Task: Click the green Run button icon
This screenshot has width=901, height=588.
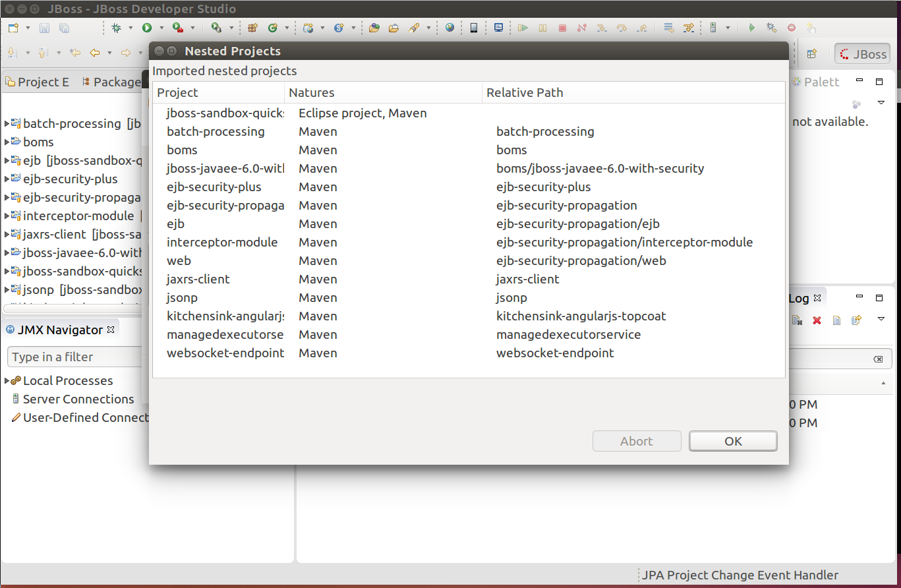Action: [147, 28]
